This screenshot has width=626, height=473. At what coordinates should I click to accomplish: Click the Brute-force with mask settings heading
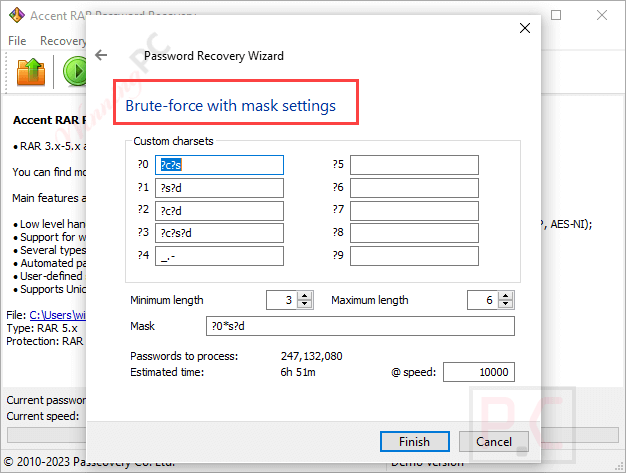[x=230, y=106]
